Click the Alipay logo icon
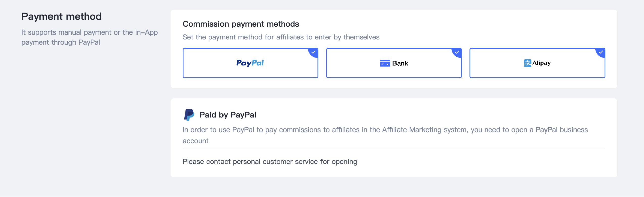 [x=527, y=63]
